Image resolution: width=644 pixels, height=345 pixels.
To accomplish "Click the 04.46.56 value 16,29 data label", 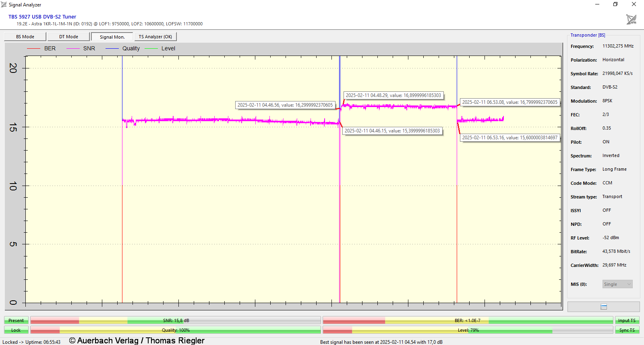I will point(285,105).
